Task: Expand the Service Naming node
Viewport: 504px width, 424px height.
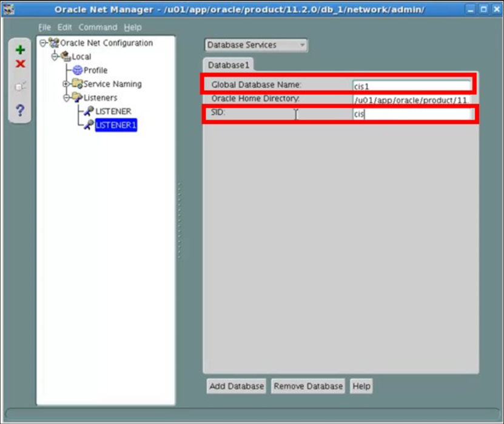Action: (66, 84)
